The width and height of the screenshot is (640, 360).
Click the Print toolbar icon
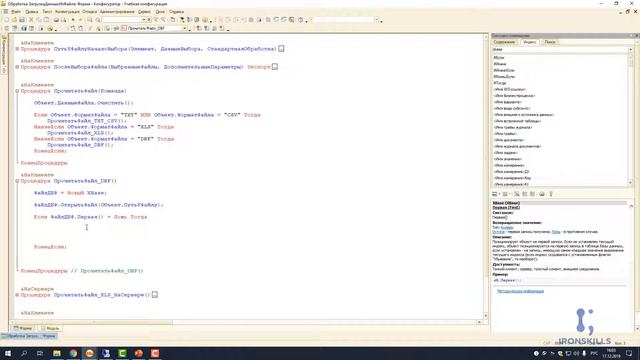[56, 20]
